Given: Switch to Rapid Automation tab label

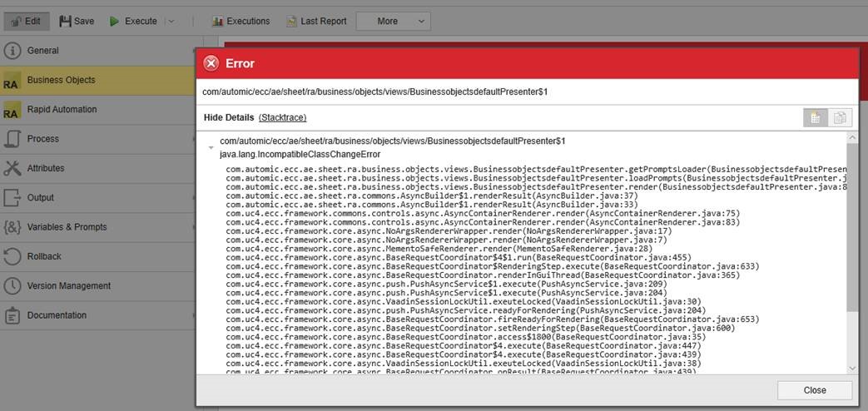Looking at the screenshot, I should (x=62, y=109).
